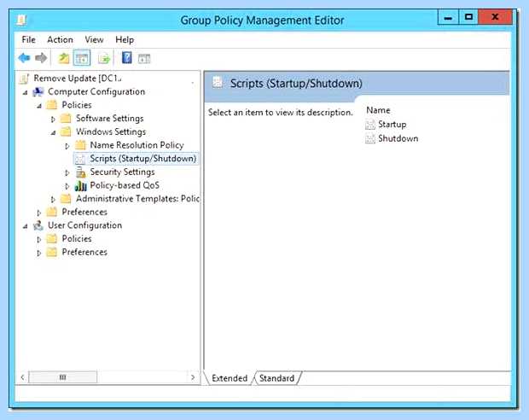Toggle the Show/Hide Action Pane icon
This screenshot has height=420, width=529.
tap(144, 59)
